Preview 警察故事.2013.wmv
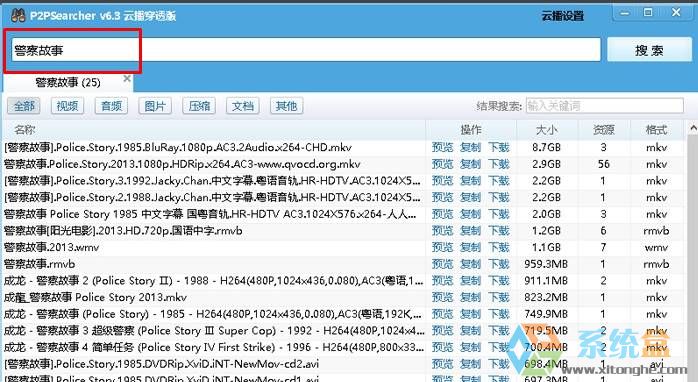Viewport: 698px width, 382px height. pyautogui.click(x=442, y=248)
